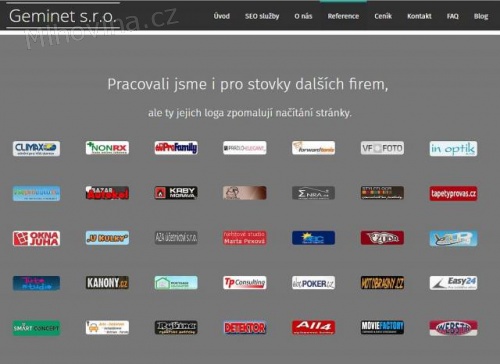Click the MovieFactory logo

pyautogui.click(x=382, y=327)
